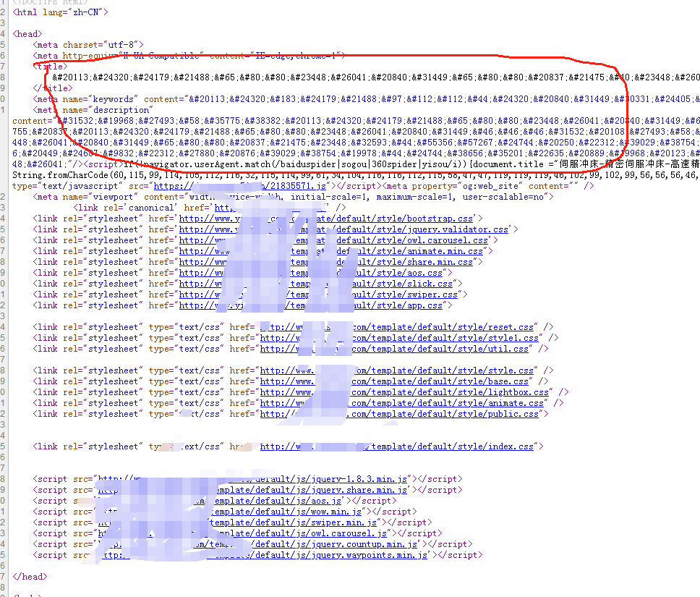The image size is (700, 597).
Task: Follow the jquery.share.min.js script link
Action: [252, 490]
